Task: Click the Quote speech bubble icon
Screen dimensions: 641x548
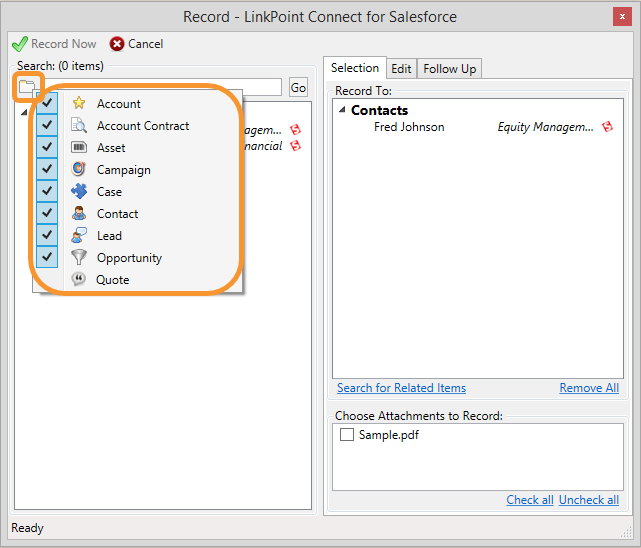Action: tap(78, 279)
